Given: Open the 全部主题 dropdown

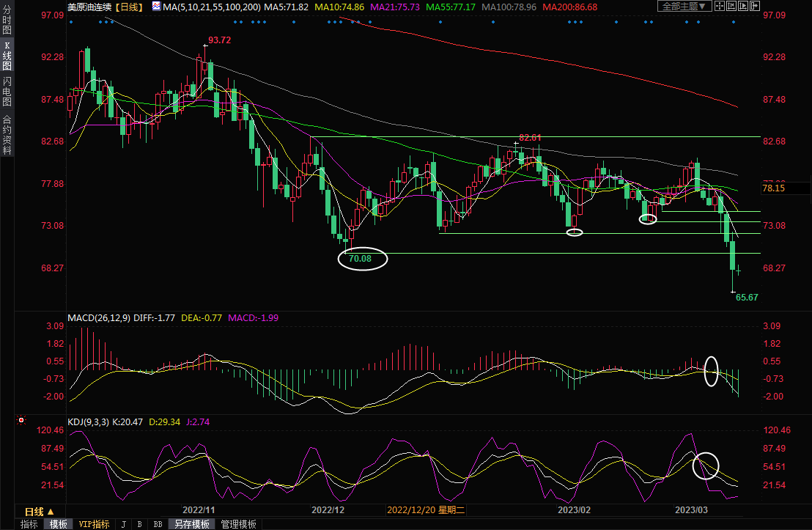Looking at the screenshot, I should pos(686,6).
